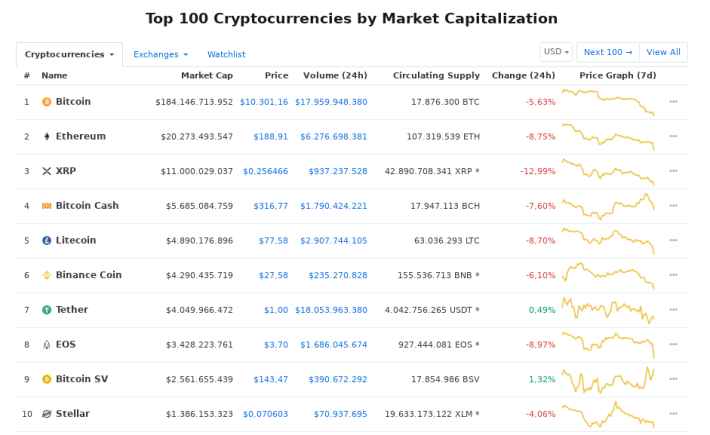This screenshot has width=710, height=435.
Task: Sort by Change (24h) column header
Action: pos(523,76)
